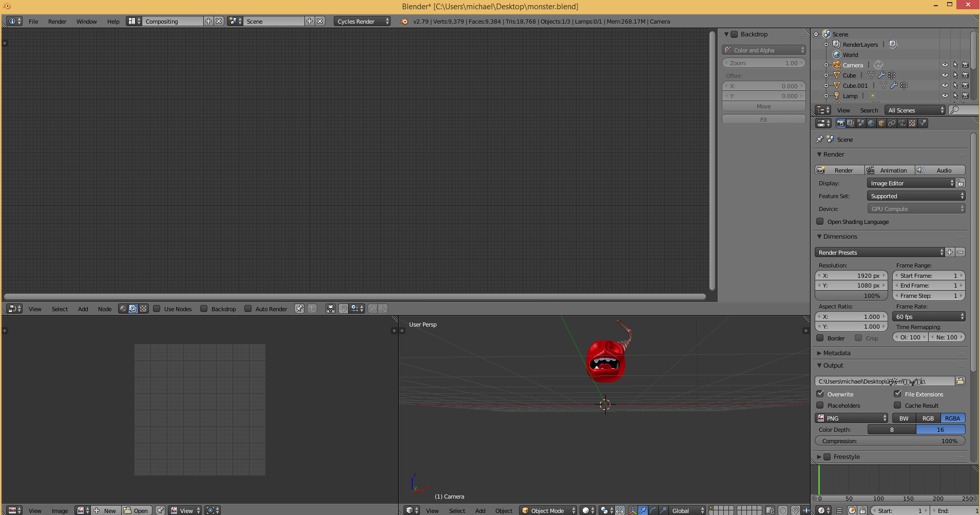Open the World properties tab globe icon
Image resolution: width=980 pixels, height=515 pixels.
(871, 123)
